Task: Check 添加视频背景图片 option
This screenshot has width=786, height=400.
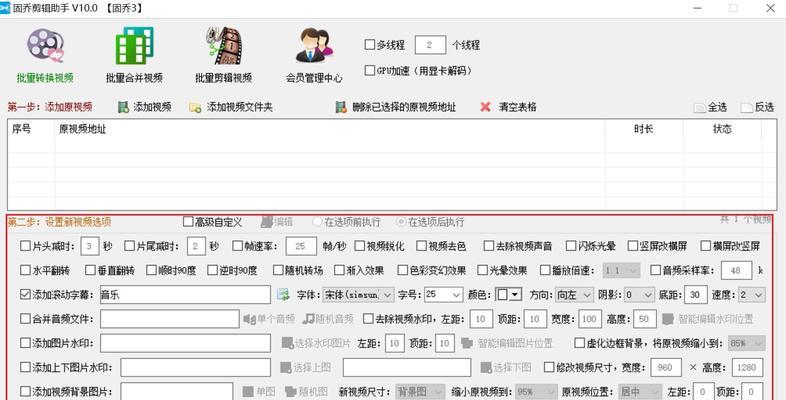Action: (25, 391)
